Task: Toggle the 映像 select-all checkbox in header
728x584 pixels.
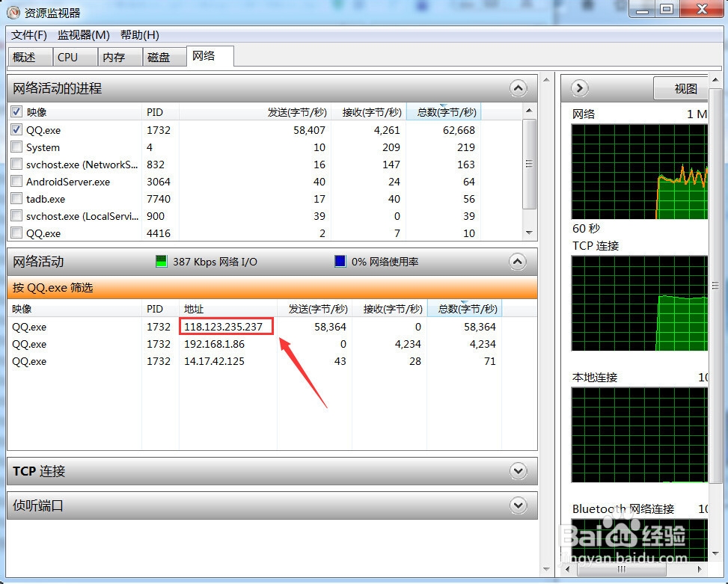Action: tap(16, 111)
